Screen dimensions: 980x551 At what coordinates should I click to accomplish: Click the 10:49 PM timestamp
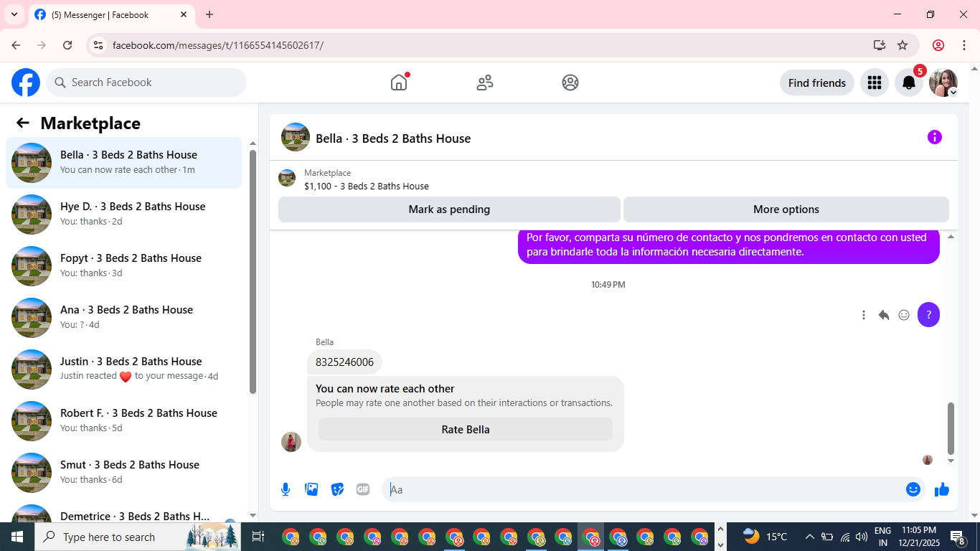608,285
